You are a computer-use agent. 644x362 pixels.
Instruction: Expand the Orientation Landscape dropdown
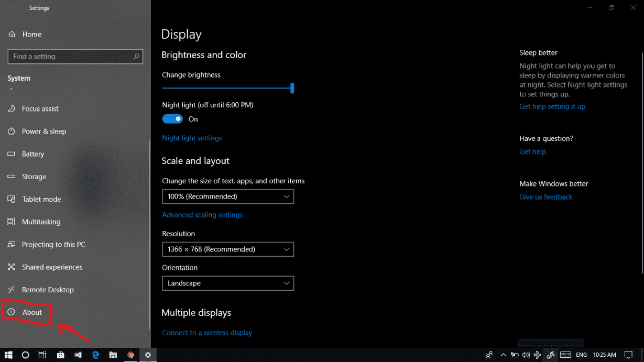[x=228, y=283]
